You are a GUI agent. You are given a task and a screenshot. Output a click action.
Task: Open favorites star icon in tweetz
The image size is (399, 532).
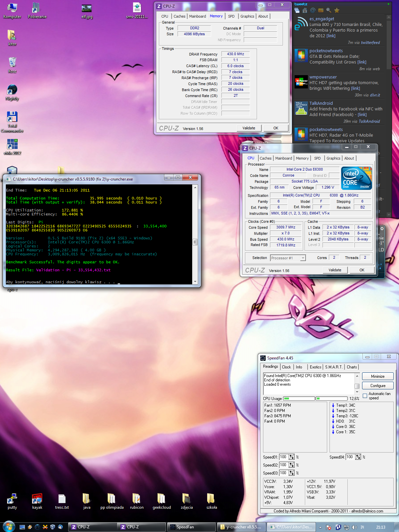pyautogui.click(x=337, y=10)
